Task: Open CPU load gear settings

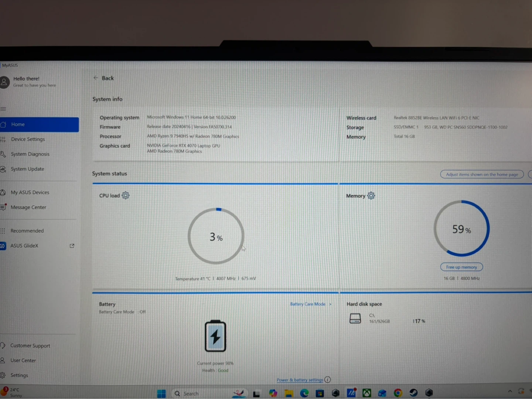Action: 126,195
